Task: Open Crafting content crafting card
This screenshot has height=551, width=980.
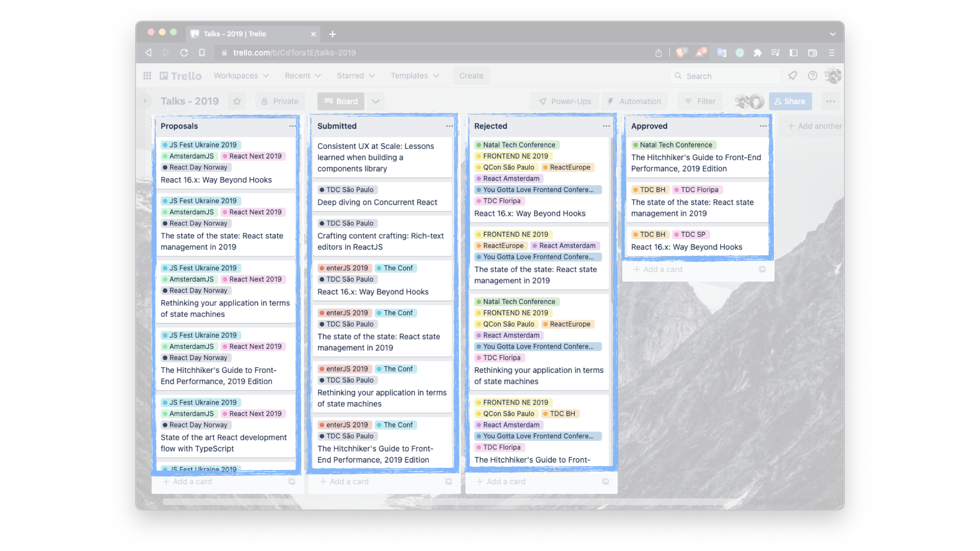Action: (382, 236)
